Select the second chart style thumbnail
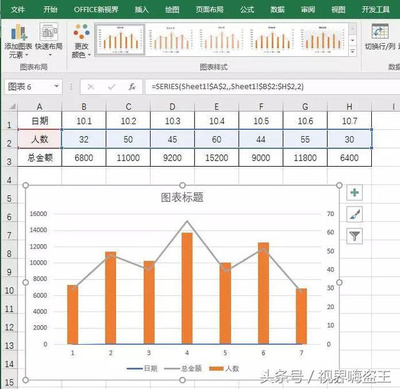This screenshot has width=400, height=389. [x=170, y=39]
